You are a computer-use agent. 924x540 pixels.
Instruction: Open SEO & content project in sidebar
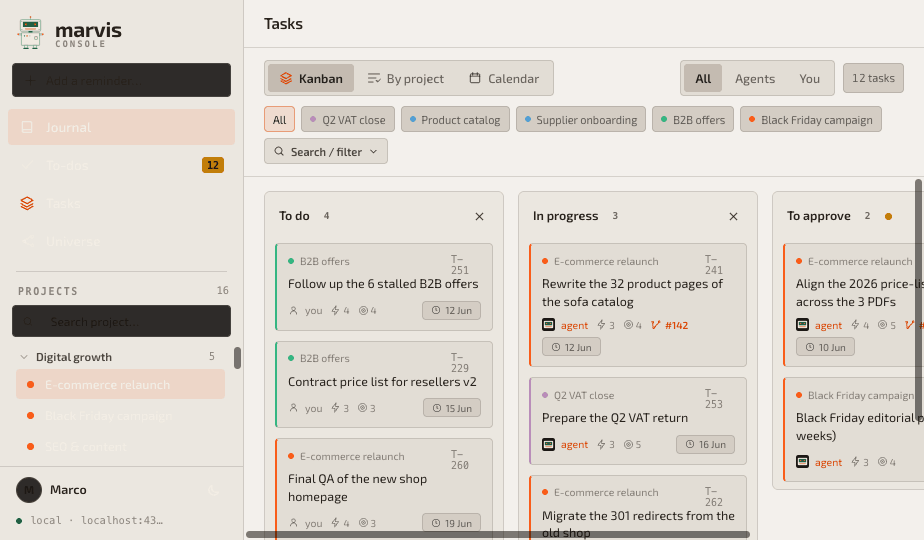pyautogui.click(x=120, y=447)
